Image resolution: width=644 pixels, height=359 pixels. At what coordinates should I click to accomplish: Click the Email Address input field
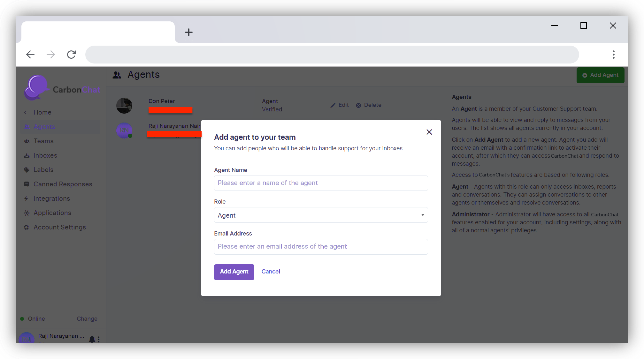tap(321, 247)
